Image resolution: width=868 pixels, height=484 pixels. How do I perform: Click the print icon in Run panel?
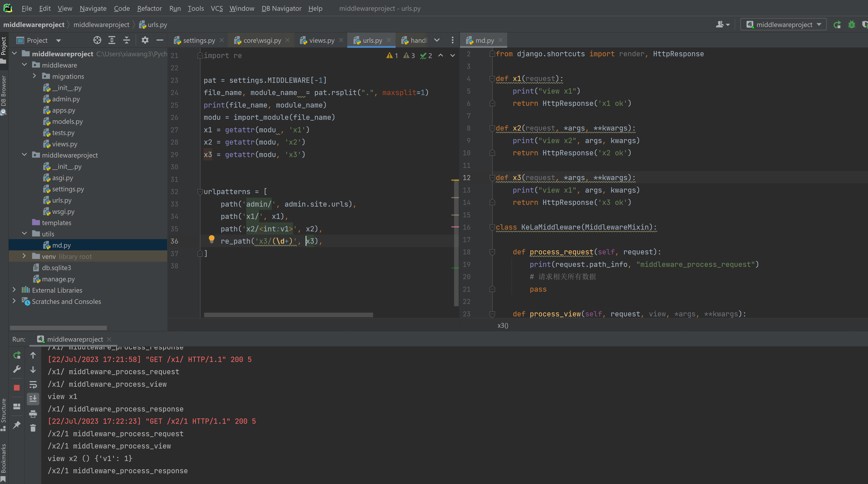(x=33, y=414)
